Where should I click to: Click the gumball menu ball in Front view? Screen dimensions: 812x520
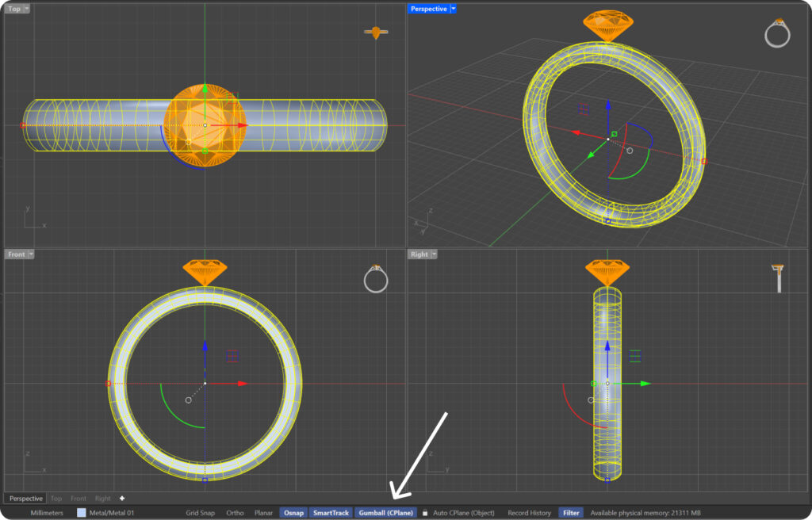click(188, 400)
